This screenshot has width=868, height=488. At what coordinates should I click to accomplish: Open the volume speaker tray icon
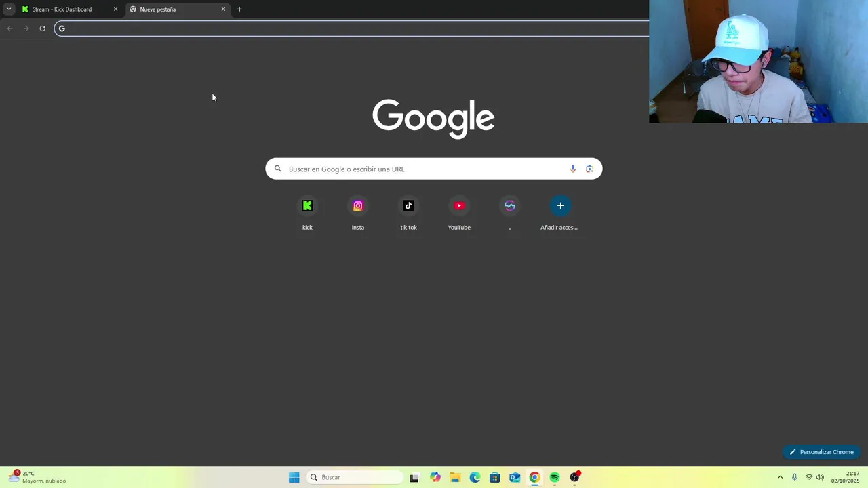[820, 477]
